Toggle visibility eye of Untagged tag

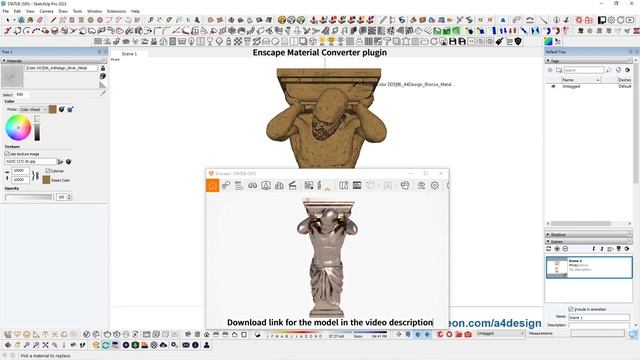click(x=553, y=87)
